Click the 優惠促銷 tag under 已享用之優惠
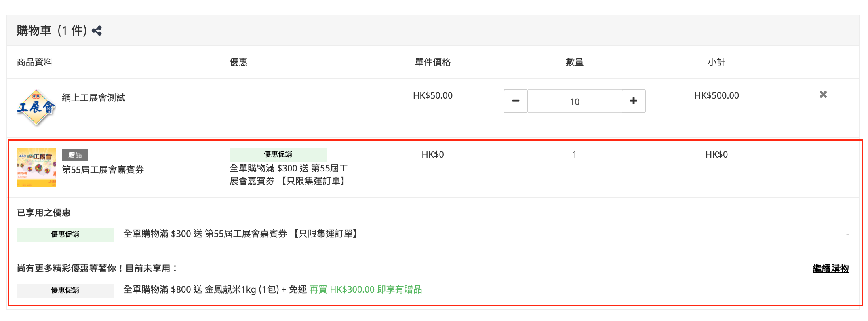The image size is (868, 321). [65, 234]
